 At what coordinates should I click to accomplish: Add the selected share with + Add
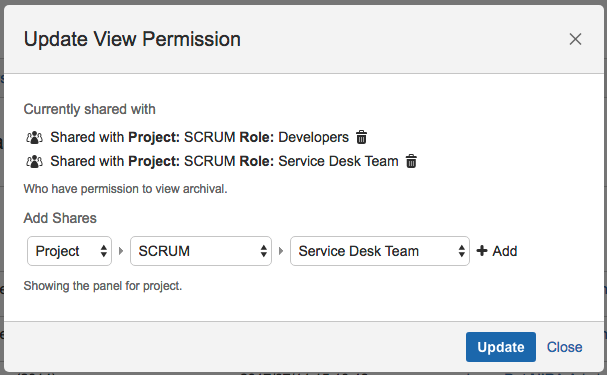point(497,251)
